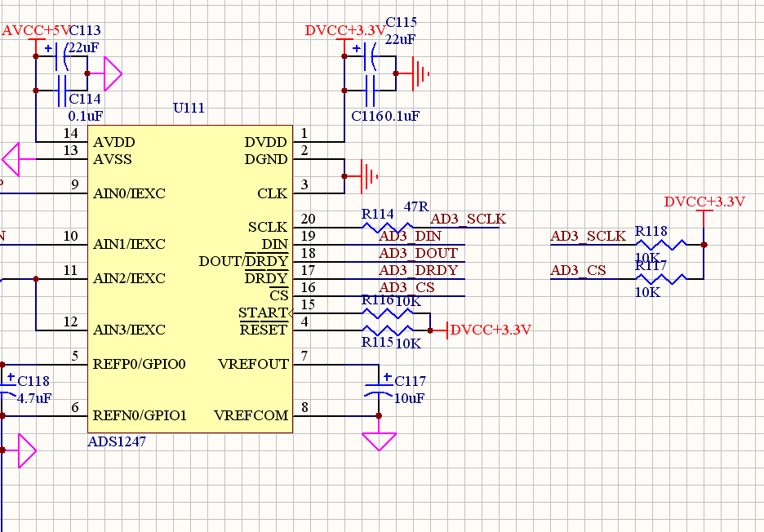Select the U111 designator text
The width and height of the screenshot is (764, 532).
(189, 108)
